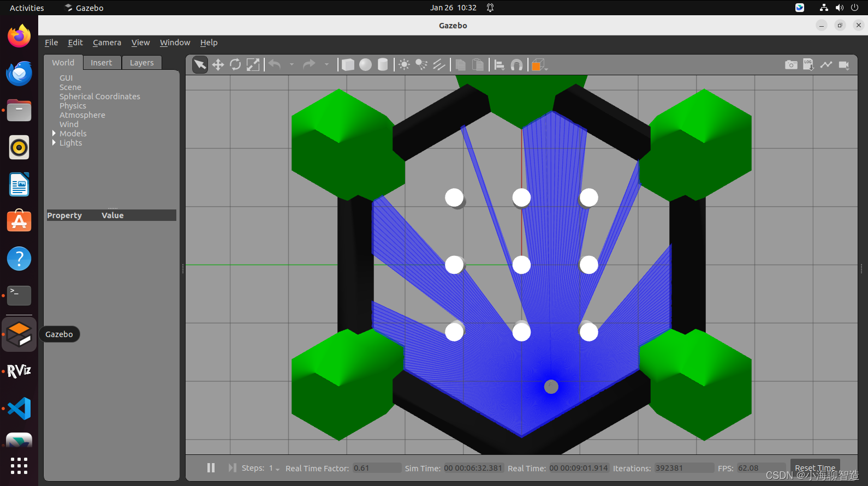
Task: Select the gray robot circle in the scene
Action: pyautogui.click(x=551, y=387)
